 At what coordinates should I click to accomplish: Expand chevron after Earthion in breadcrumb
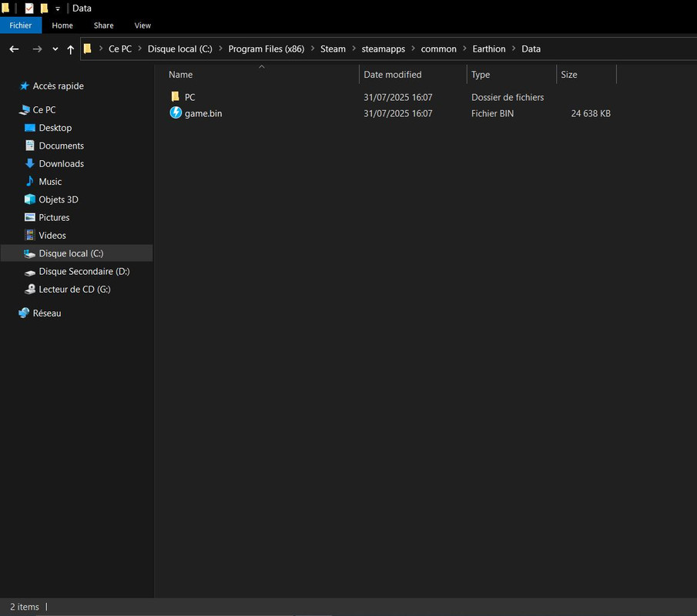pyautogui.click(x=514, y=49)
